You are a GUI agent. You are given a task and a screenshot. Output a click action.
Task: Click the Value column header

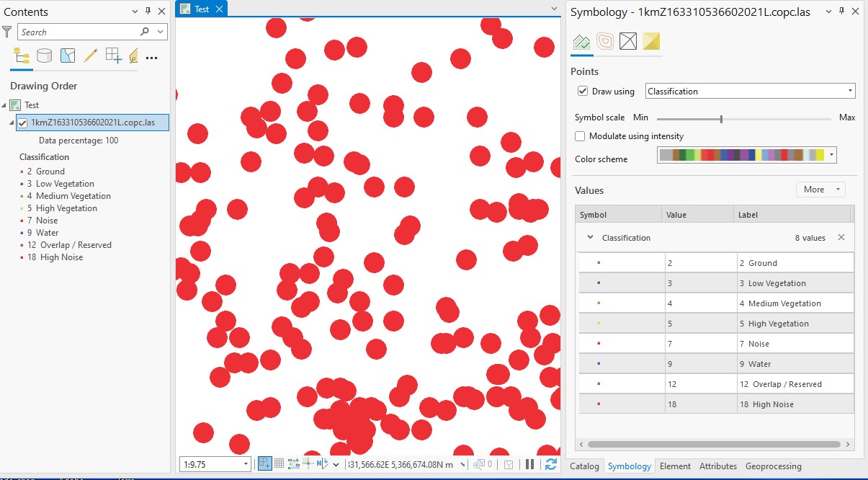(698, 214)
